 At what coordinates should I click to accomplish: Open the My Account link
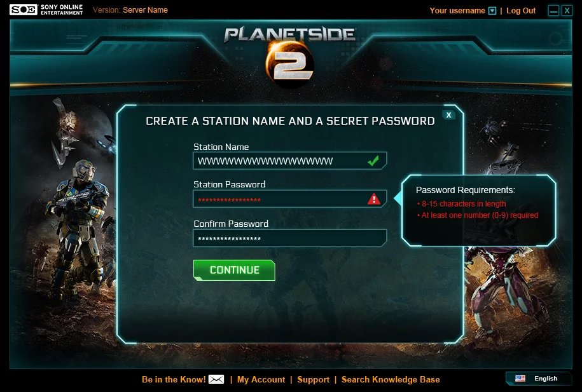(261, 379)
